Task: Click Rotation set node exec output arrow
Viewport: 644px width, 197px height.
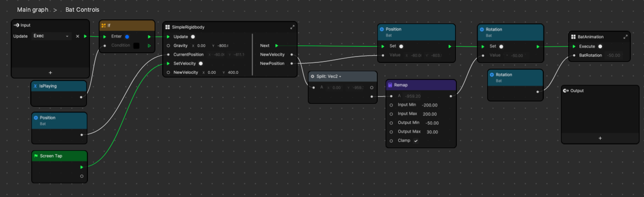Action: pyautogui.click(x=538, y=46)
